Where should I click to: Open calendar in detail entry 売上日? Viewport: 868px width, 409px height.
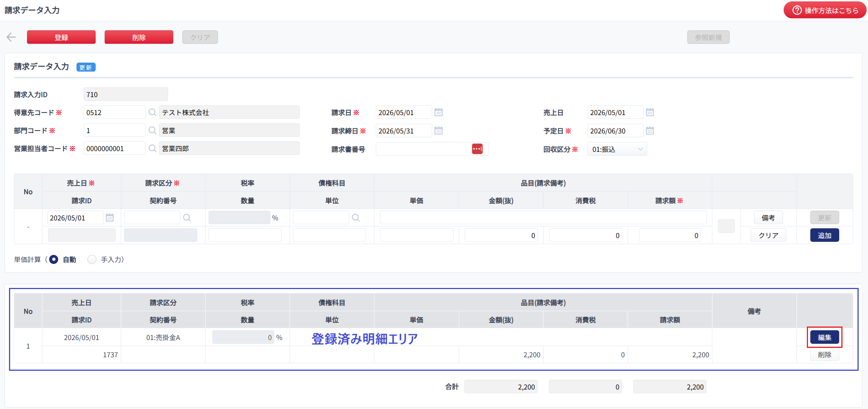(x=110, y=218)
